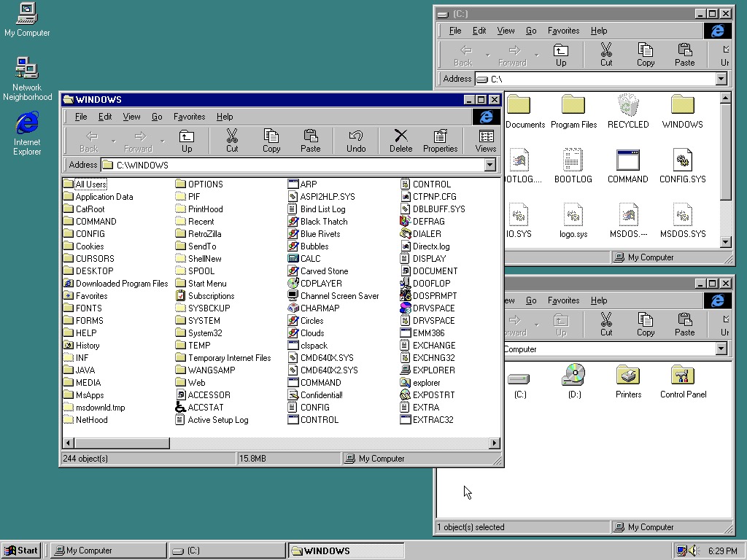Click Paste in the WINDOWS window toolbar
This screenshot has width=747, height=560.
click(x=311, y=141)
